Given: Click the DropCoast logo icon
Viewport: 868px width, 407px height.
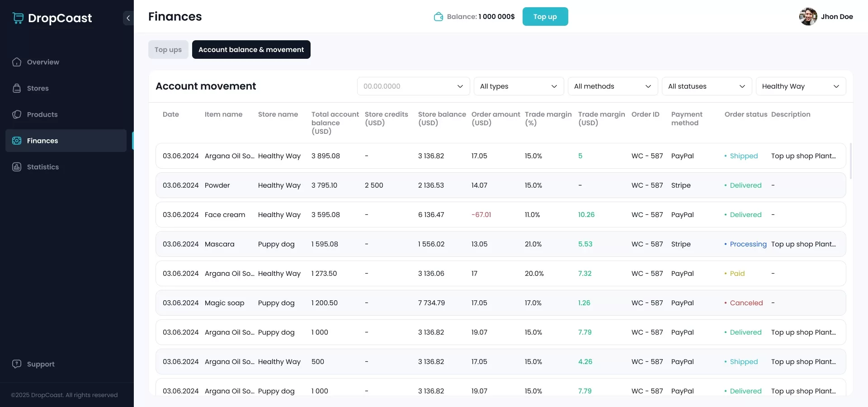Looking at the screenshot, I should tap(18, 18).
